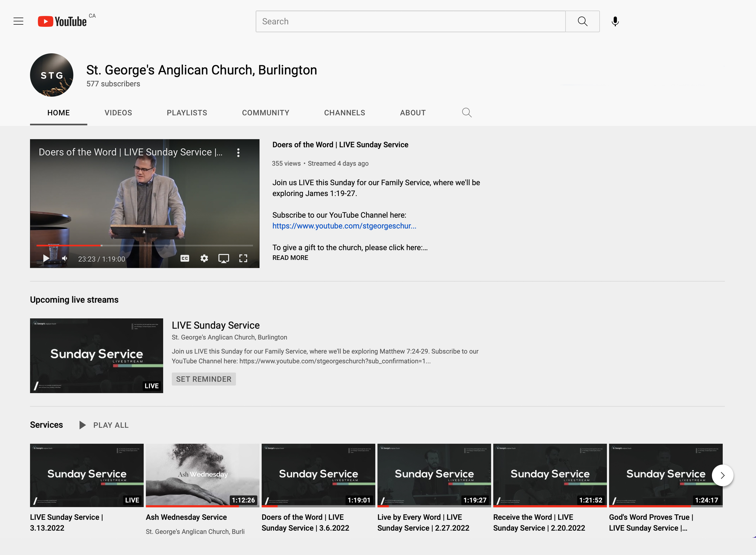Click God's Word Proves True title
Image resolution: width=756 pixels, height=555 pixels.
coord(651,523)
